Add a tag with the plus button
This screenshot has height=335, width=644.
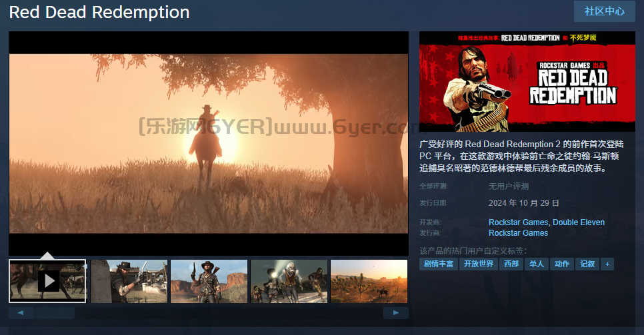(x=607, y=264)
